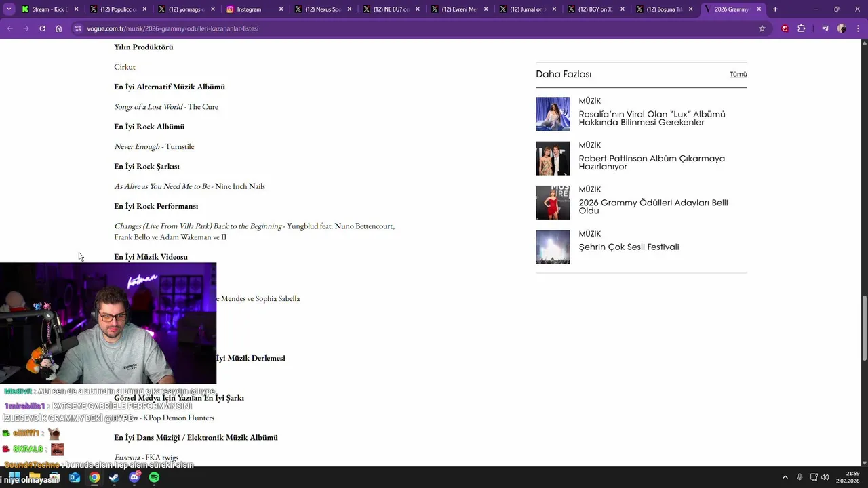Click En İyi Rock Performansı heading
Image resolution: width=868 pixels, height=488 pixels.
coord(156,206)
